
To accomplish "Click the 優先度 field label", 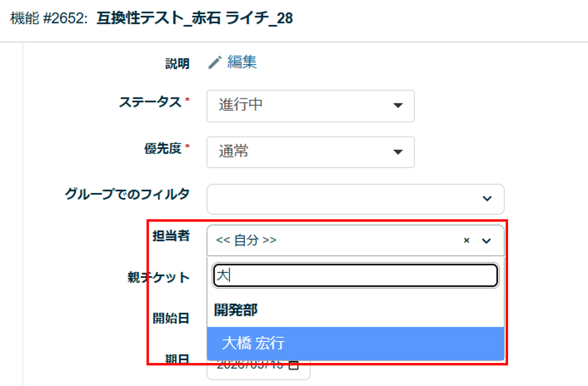I will [x=163, y=149].
